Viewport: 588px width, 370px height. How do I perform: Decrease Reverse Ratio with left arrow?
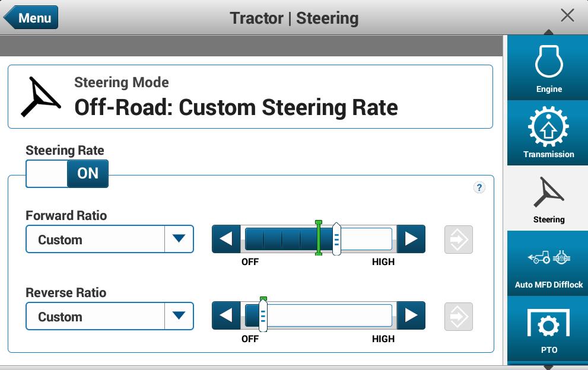tap(226, 317)
